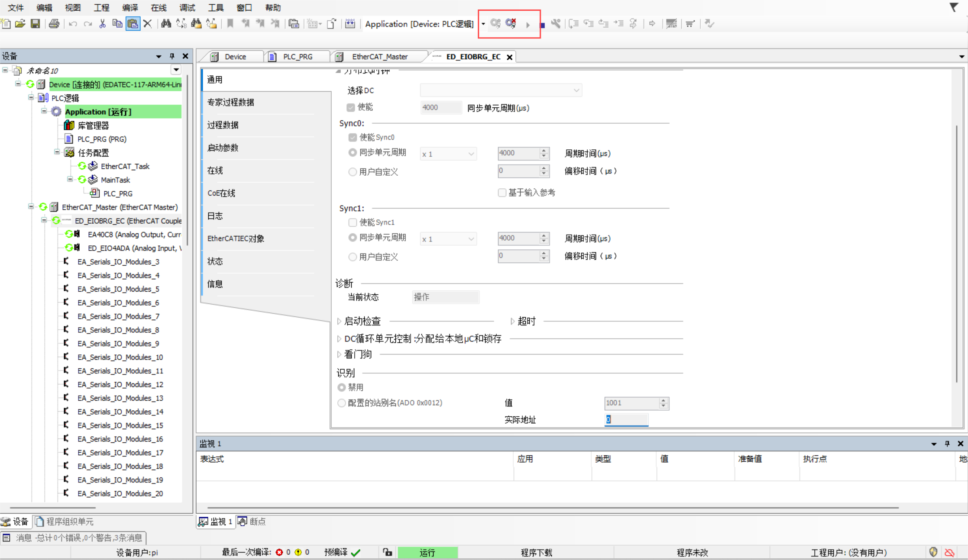Click the Print icon in toolbar
968x560 pixels.
click(54, 24)
